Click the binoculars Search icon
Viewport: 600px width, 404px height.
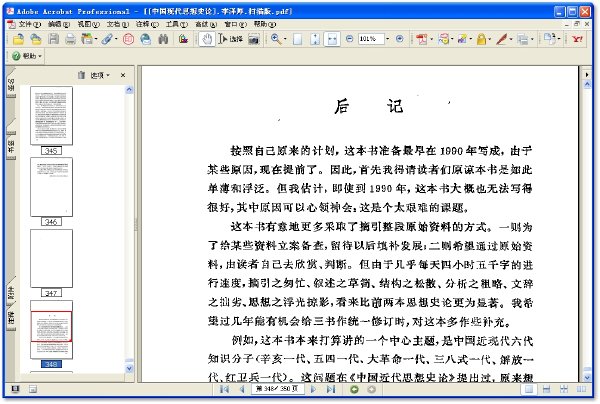163,39
